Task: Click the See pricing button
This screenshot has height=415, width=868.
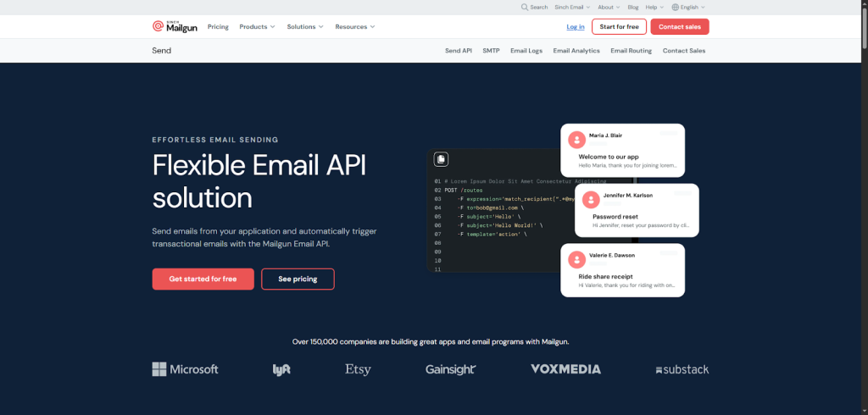Action: tap(298, 279)
